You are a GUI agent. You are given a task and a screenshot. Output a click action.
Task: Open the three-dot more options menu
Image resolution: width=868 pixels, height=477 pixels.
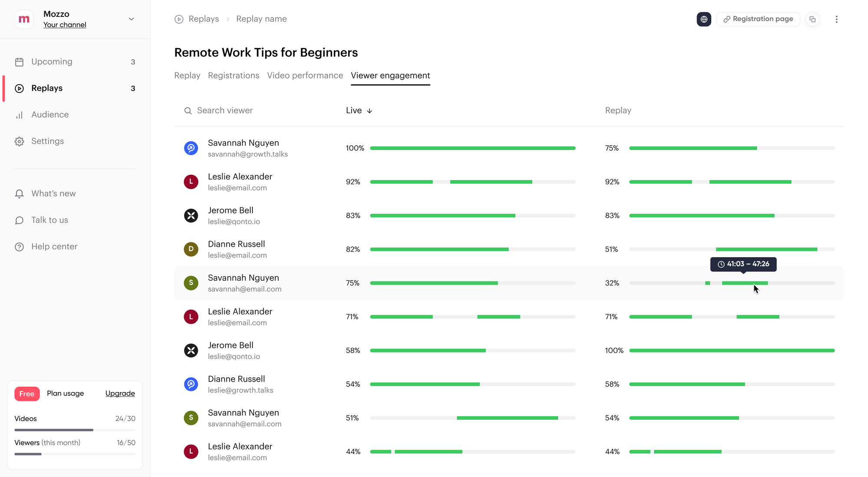(836, 19)
